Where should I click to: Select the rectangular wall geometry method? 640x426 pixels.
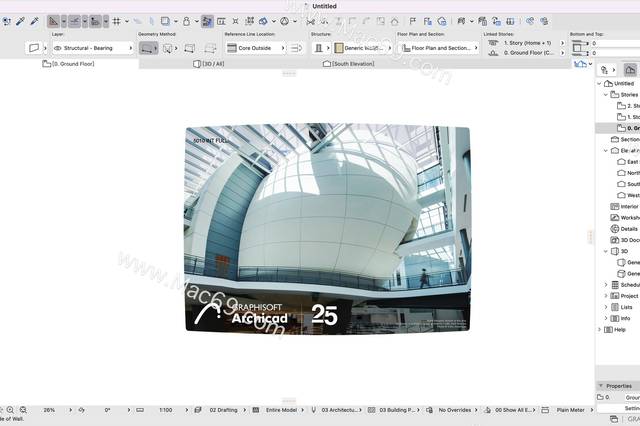pos(189,48)
